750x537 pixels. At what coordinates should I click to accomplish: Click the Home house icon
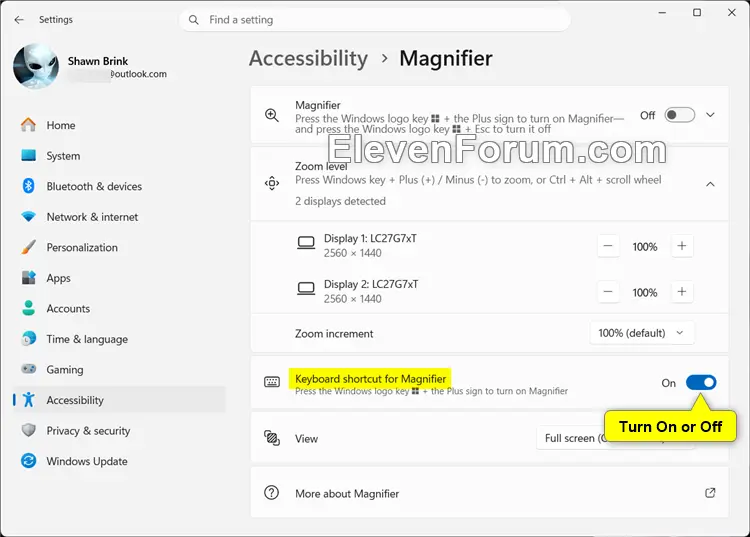tap(28, 125)
